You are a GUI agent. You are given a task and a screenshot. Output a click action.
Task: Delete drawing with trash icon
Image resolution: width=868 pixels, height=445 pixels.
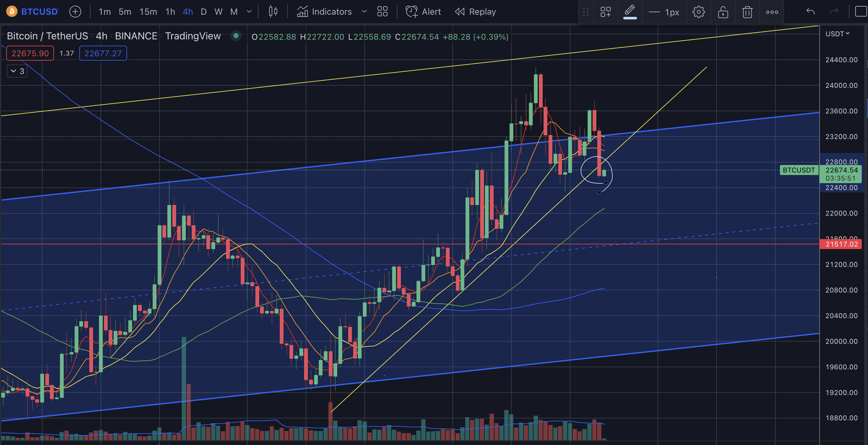[x=747, y=12]
